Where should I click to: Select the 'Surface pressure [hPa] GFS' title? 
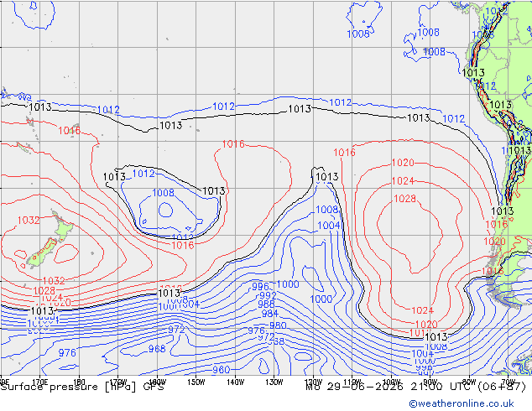tap(82, 387)
